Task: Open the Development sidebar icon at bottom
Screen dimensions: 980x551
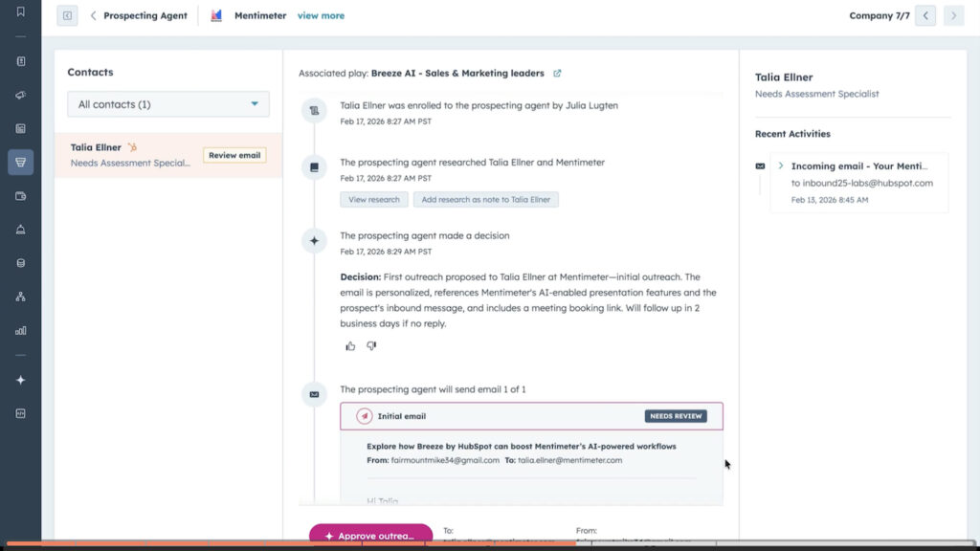Action: pos(21,413)
